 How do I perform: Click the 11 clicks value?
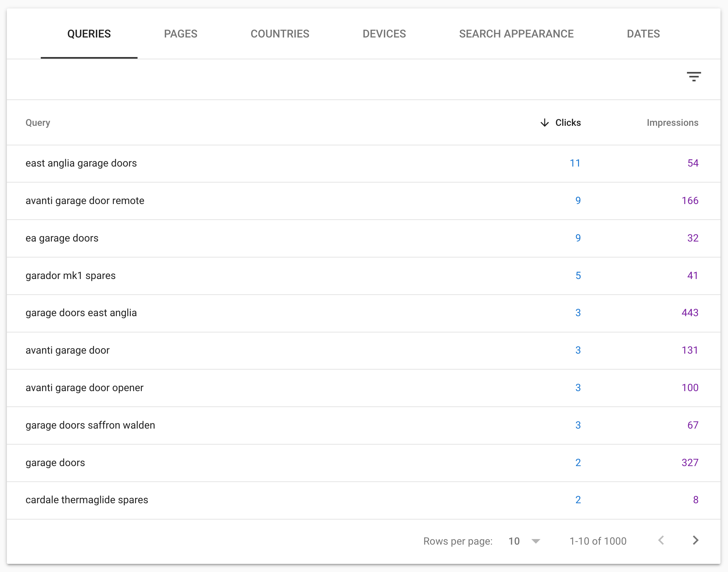(575, 163)
